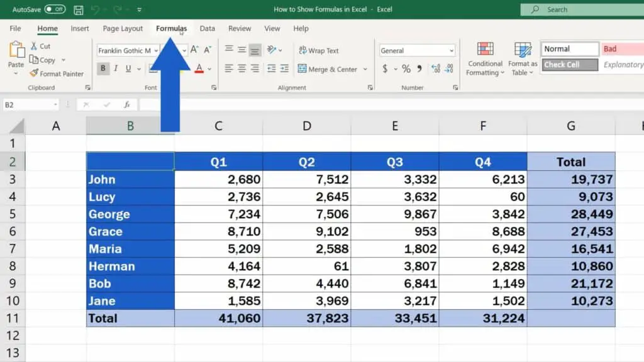Apply the Percent Style format

click(x=406, y=69)
